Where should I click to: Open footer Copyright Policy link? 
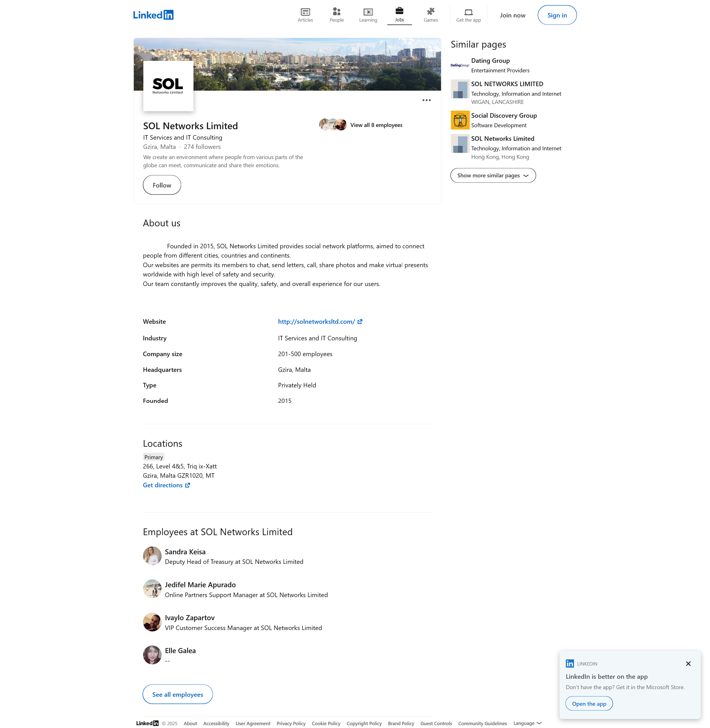click(364, 723)
